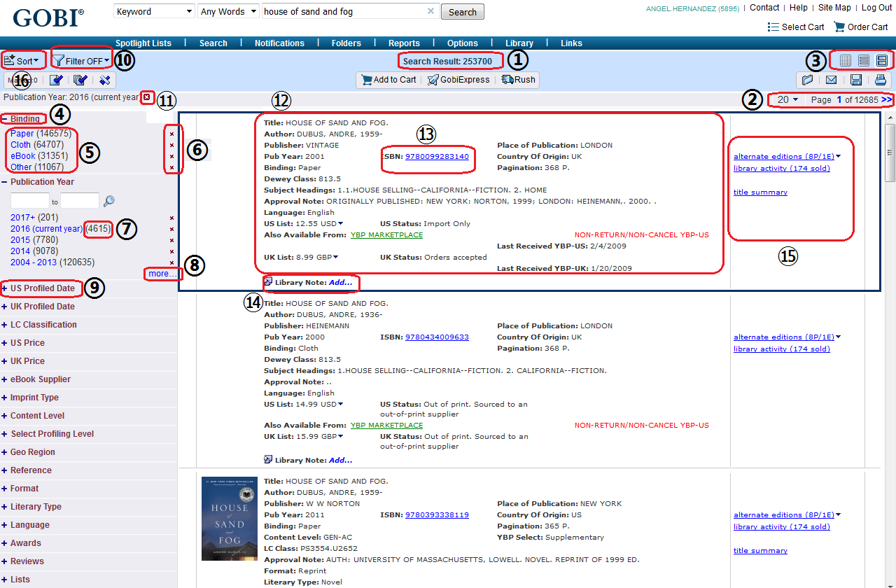Click the publication year range search magnifier

pos(109,201)
